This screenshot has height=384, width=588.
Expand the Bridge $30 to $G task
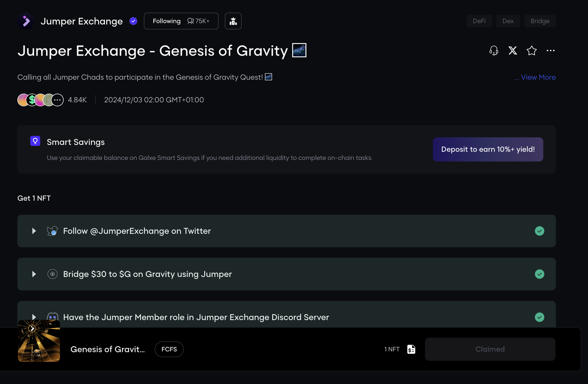[34, 274]
